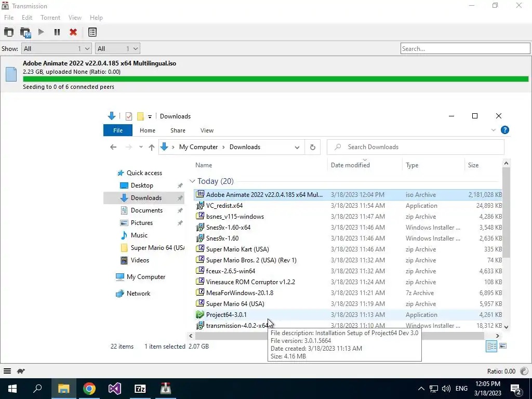Image resolution: width=532 pixels, height=399 pixels.
Task: Expand first Show filter dropdown (All)
Action: (57, 48)
